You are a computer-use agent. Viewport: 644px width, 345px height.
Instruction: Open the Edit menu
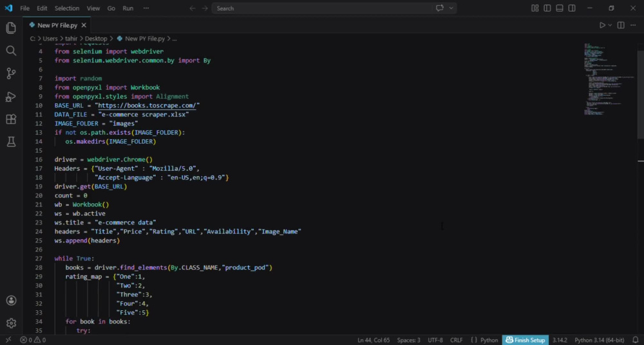coord(42,8)
